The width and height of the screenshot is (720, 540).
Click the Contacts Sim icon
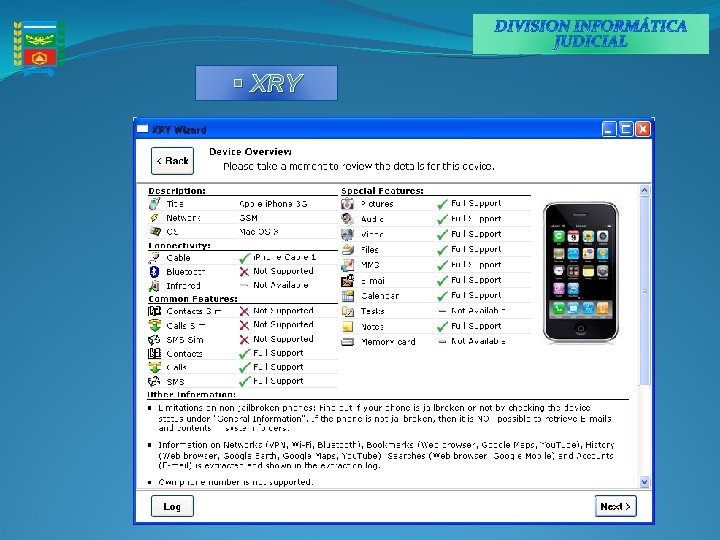(154, 311)
